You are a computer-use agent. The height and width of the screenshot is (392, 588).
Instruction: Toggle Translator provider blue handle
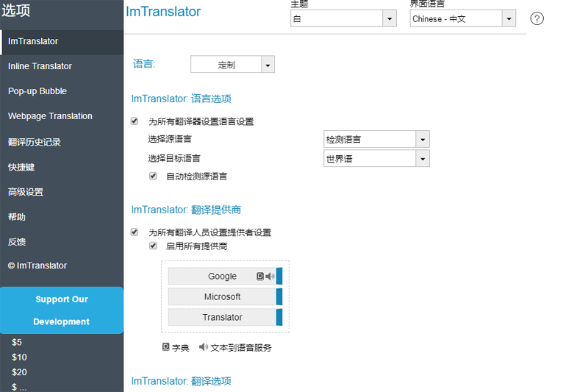coord(279,318)
